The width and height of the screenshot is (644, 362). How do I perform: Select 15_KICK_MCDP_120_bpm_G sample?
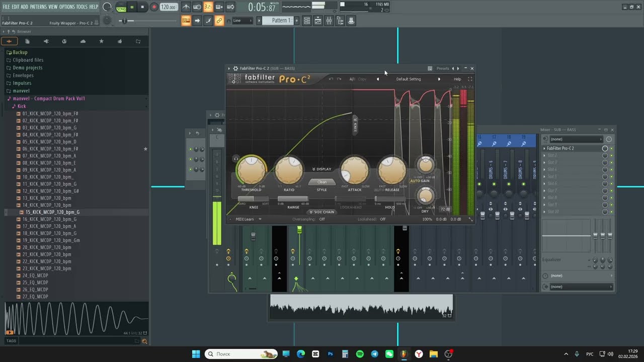pyautogui.click(x=52, y=212)
